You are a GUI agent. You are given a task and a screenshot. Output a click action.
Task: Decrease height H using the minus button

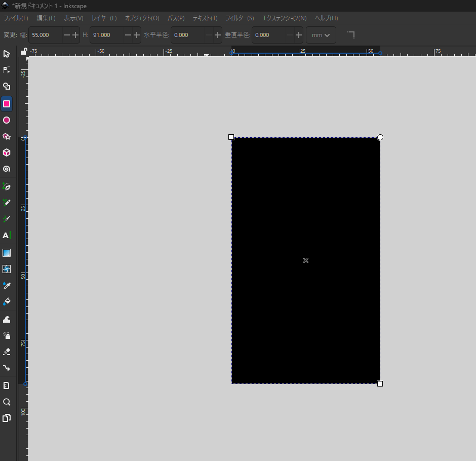pos(128,35)
